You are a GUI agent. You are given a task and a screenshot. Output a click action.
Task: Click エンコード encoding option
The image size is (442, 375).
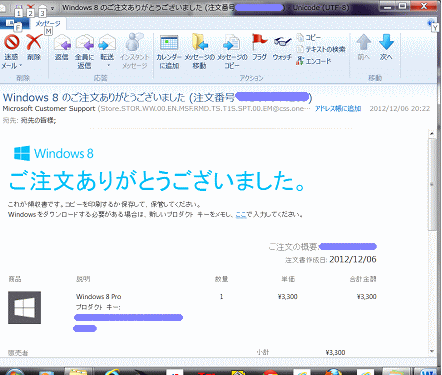pos(314,61)
